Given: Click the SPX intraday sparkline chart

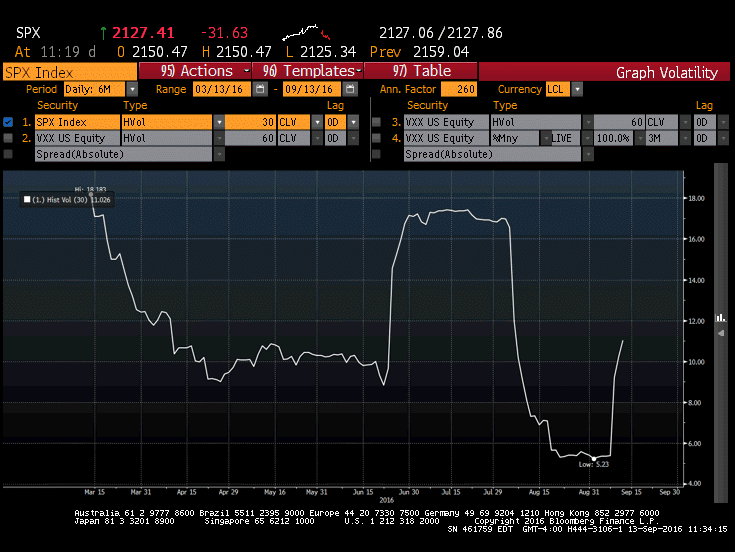Looking at the screenshot, I should (306, 33).
